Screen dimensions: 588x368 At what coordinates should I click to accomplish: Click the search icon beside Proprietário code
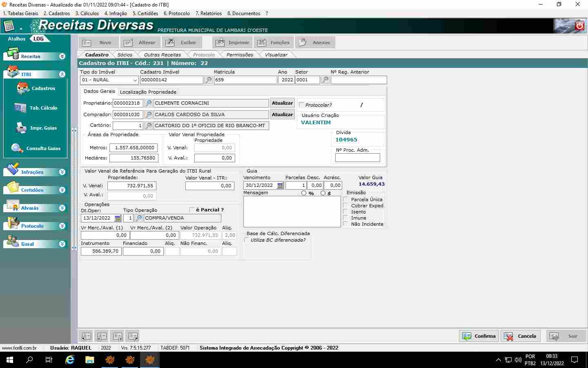(x=149, y=103)
